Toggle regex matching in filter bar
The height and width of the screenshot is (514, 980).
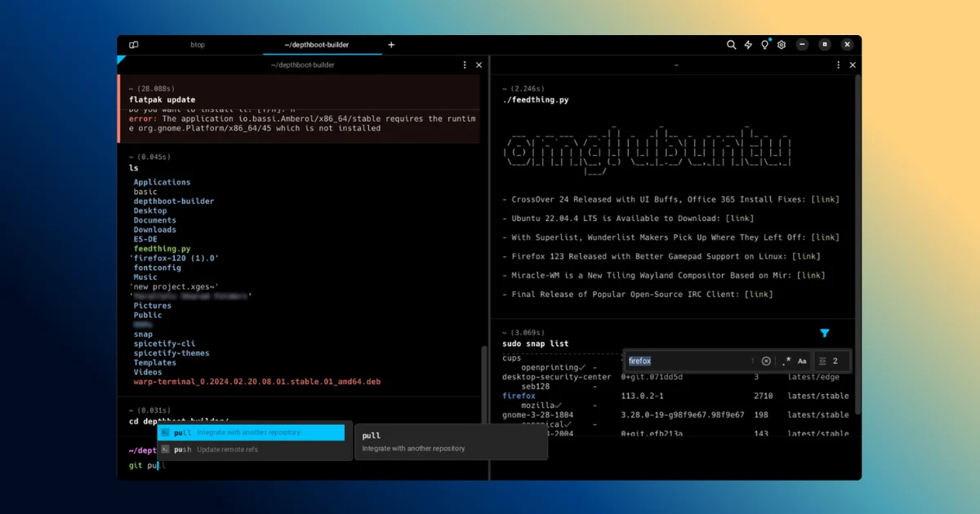click(x=786, y=361)
